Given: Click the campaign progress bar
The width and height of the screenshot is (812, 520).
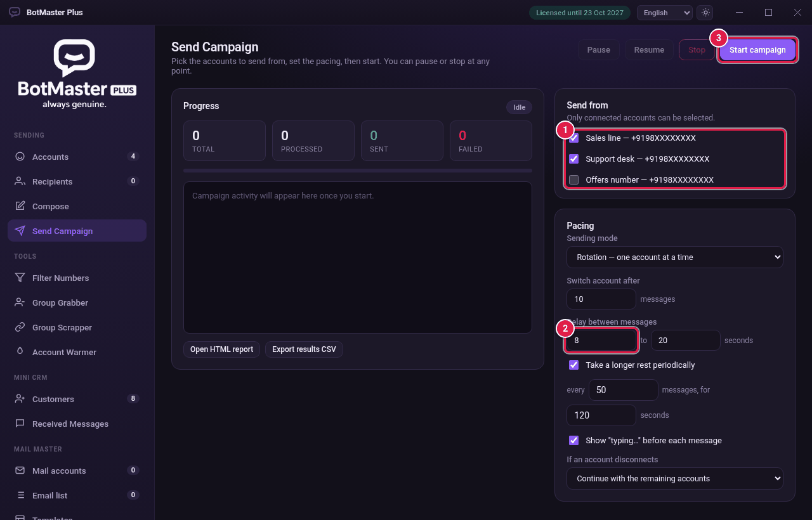Looking at the screenshot, I should point(358,171).
